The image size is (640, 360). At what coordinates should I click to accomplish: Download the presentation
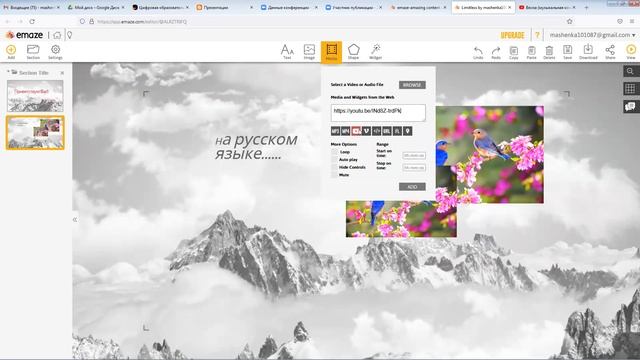coord(588,52)
